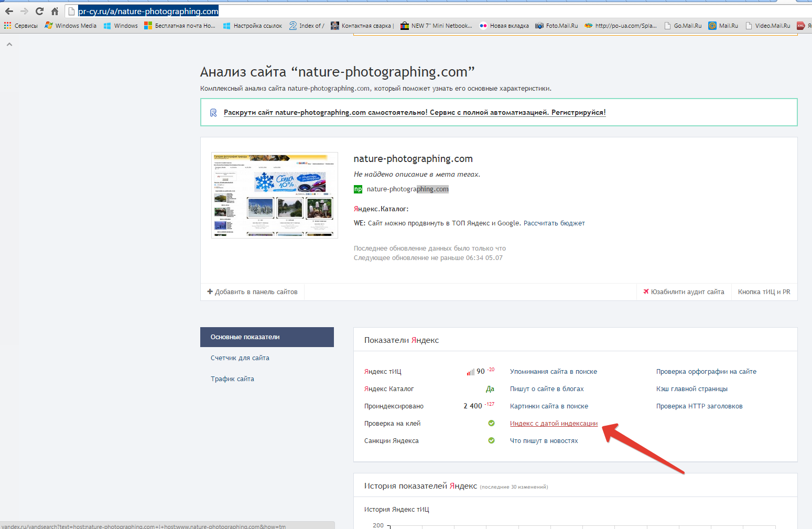Open Что пишут в новостях
The image size is (812, 529).
coord(544,441)
